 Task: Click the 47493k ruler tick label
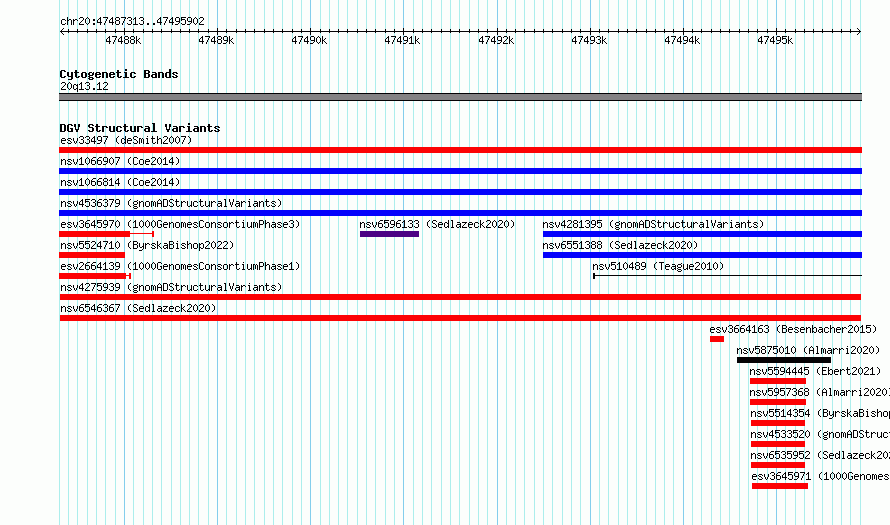point(589,40)
